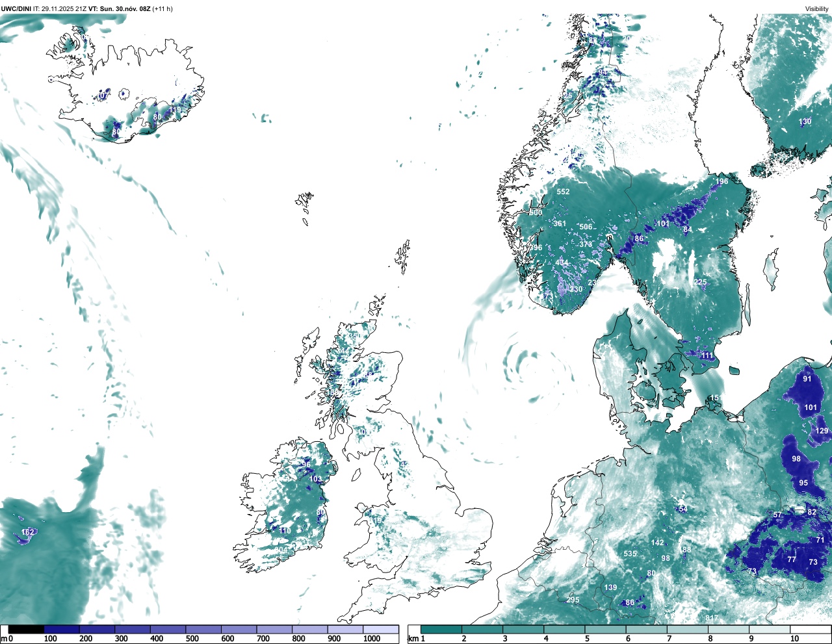Click the map value '304' in southern Ireland
Screen dimensions: 832x644
pos(281,550)
